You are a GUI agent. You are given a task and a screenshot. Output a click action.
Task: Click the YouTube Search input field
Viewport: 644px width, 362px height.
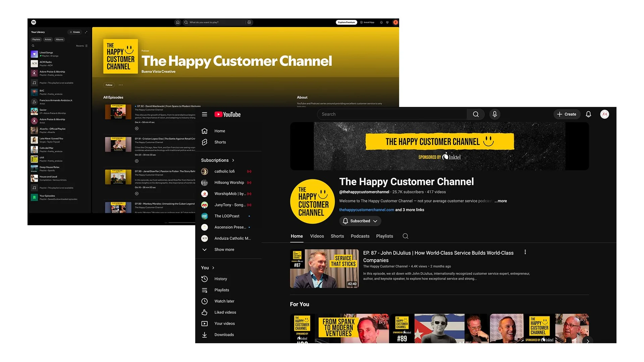pos(392,114)
